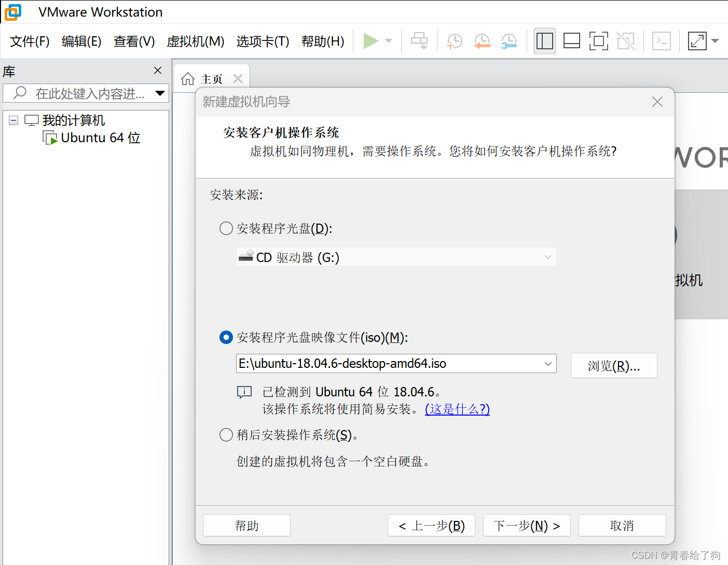Viewport: 728px width, 565px height.
Task: Click the 帮助 button in wizard
Action: click(246, 526)
